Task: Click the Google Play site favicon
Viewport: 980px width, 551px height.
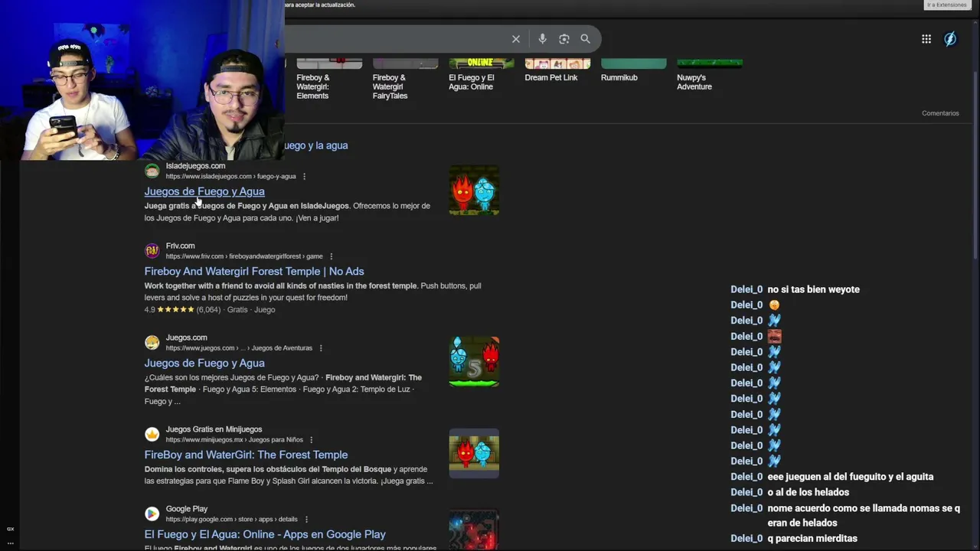Action: pyautogui.click(x=152, y=514)
